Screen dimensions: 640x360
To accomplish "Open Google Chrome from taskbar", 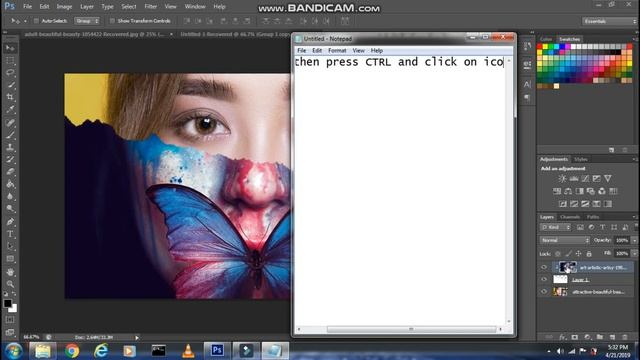I will coord(72,351).
